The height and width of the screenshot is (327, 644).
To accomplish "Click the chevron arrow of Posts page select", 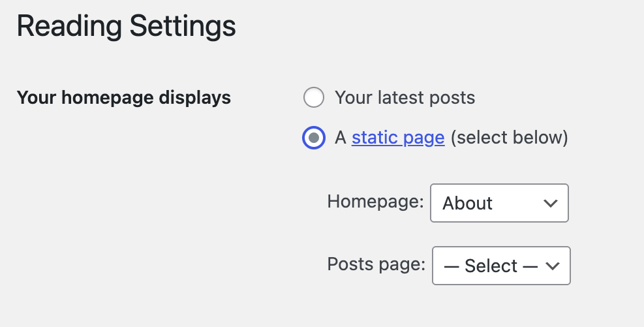I will [552, 266].
